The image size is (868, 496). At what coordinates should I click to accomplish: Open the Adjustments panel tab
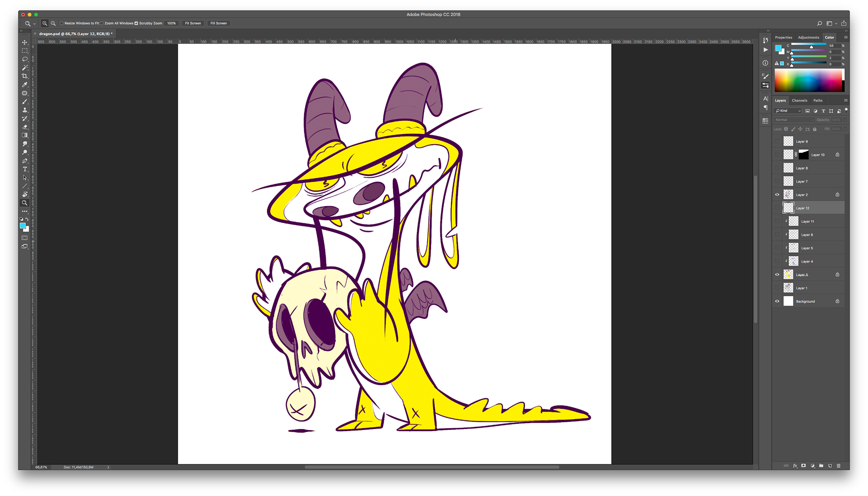(x=808, y=38)
